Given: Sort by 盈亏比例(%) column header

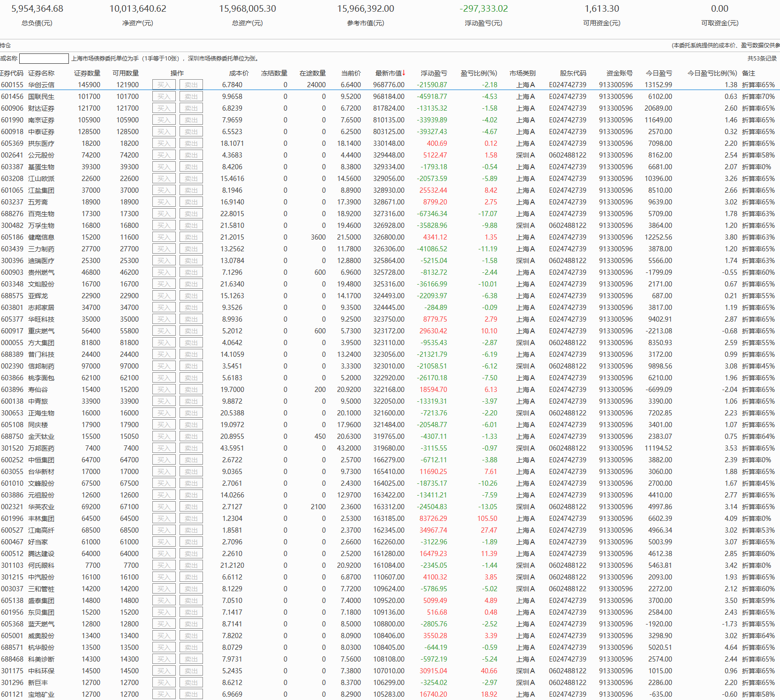Looking at the screenshot, I should (x=479, y=73).
